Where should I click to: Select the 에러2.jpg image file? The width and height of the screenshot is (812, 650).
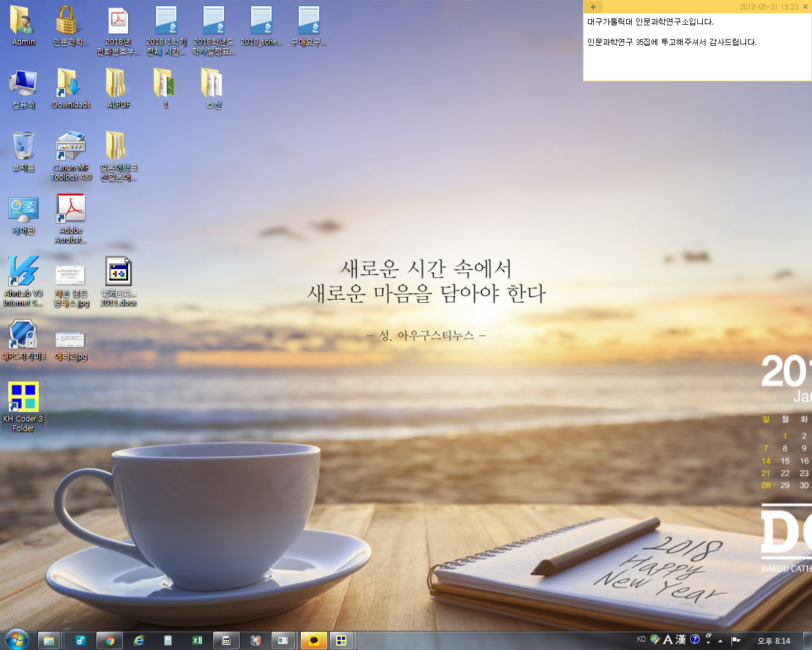[70, 346]
